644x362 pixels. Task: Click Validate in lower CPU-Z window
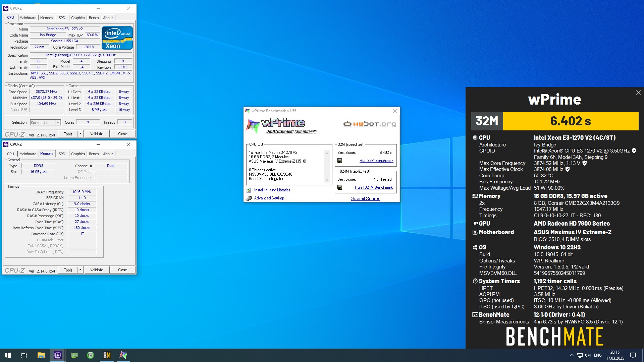pyautogui.click(x=97, y=270)
